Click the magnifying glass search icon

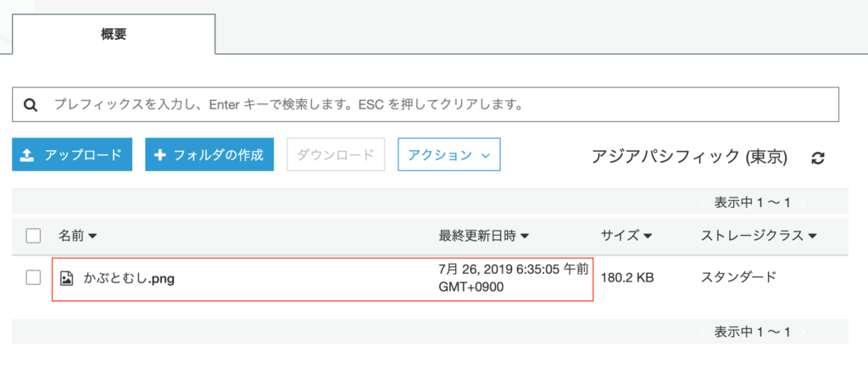click(x=31, y=105)
